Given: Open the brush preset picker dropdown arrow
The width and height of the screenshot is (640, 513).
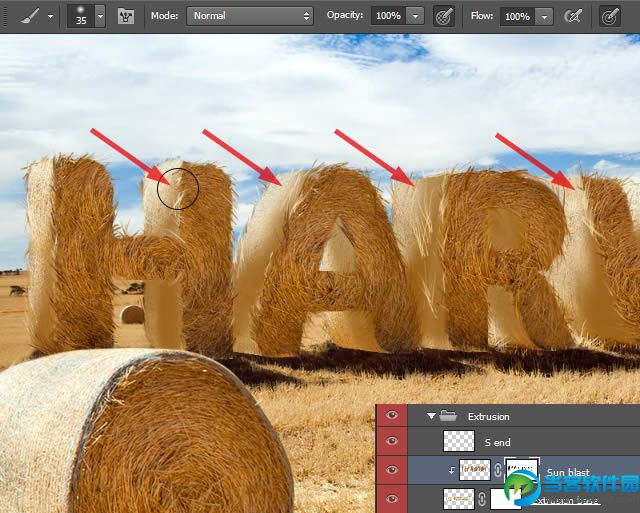Looking at the screenshot, I should click(100, 16).
